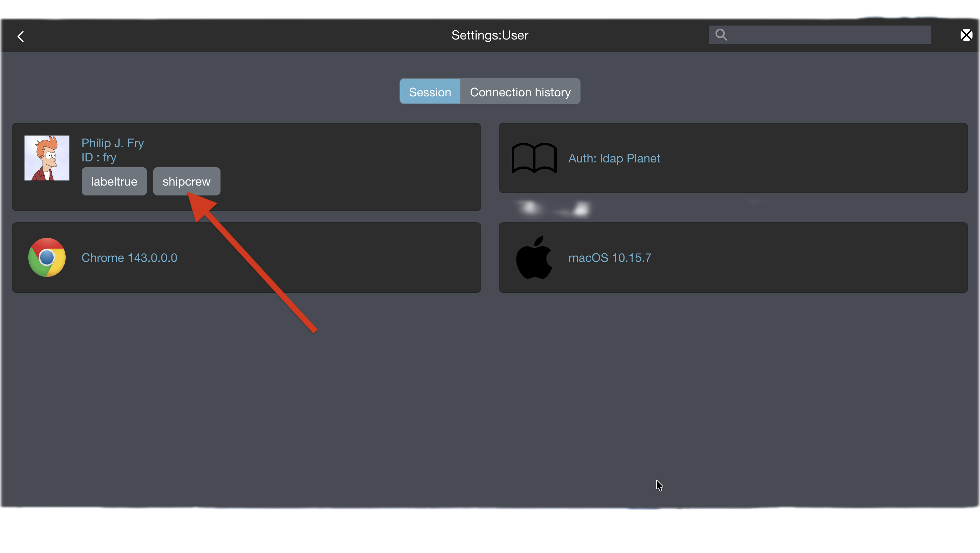Click the macOS 10.15.7 label
Viewport: 980px width, 553px height.
click(610, 258)
